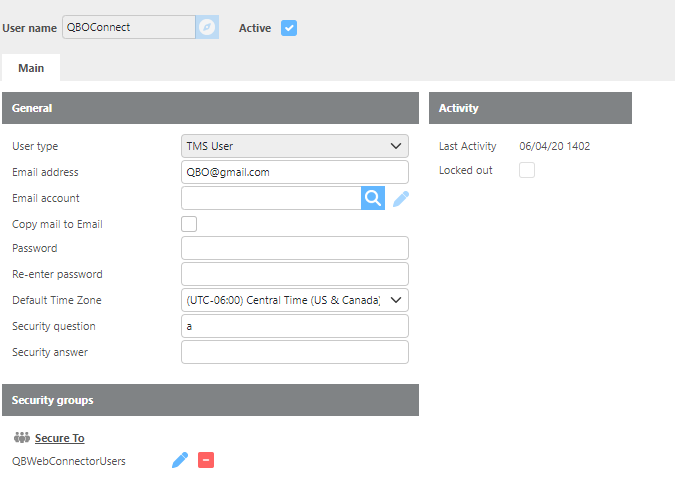
Task: Click the Security answer text box
Action: point(294,352)
